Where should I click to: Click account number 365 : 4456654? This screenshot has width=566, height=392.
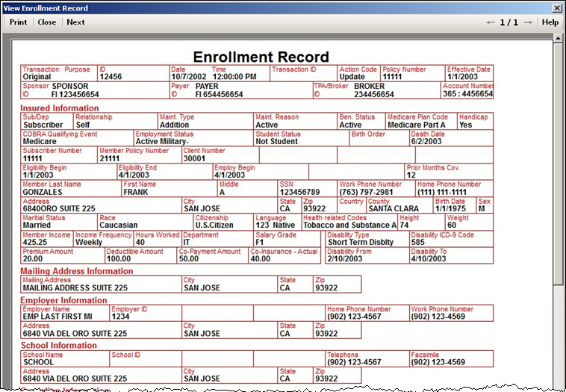[468, 94]
